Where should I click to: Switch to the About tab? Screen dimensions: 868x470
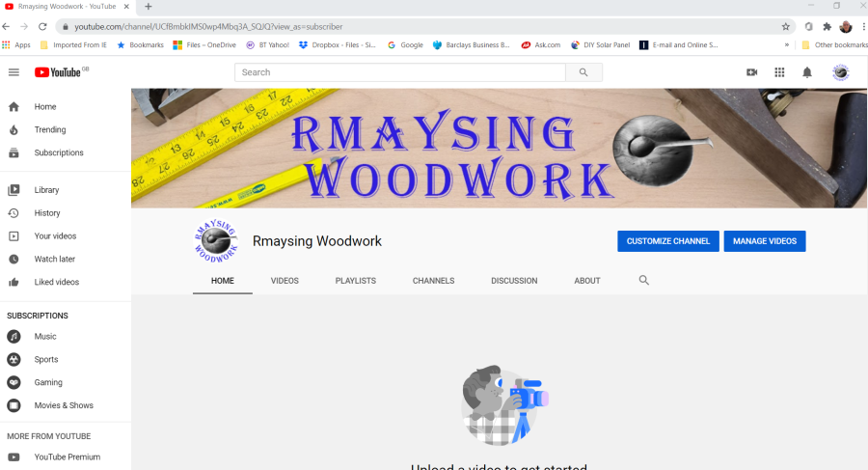(x=587, y=281)
